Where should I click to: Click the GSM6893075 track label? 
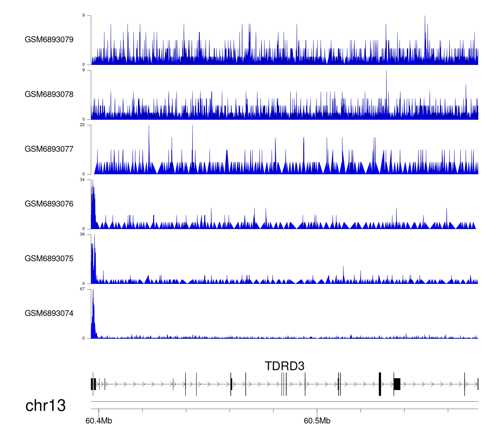pos(49,259)
